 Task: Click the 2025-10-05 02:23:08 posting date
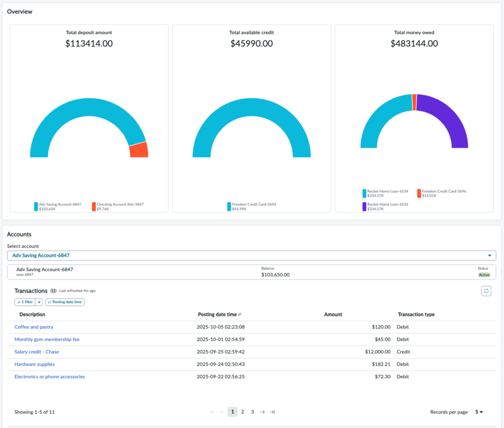[x=221, y=327]
